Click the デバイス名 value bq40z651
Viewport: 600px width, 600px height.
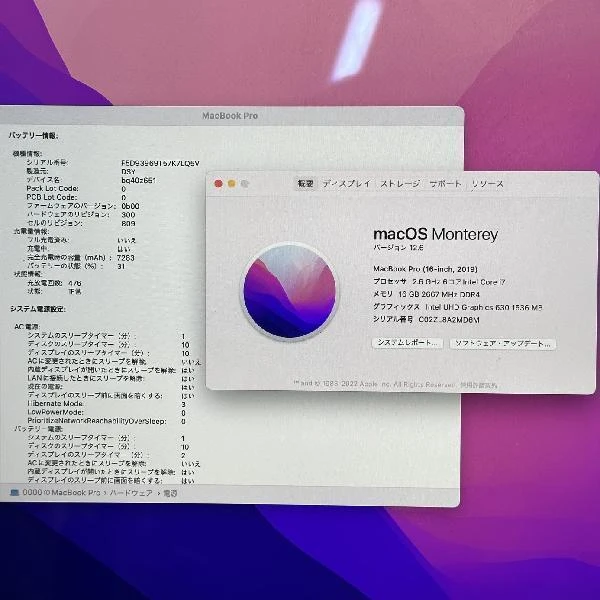point(139,180)
